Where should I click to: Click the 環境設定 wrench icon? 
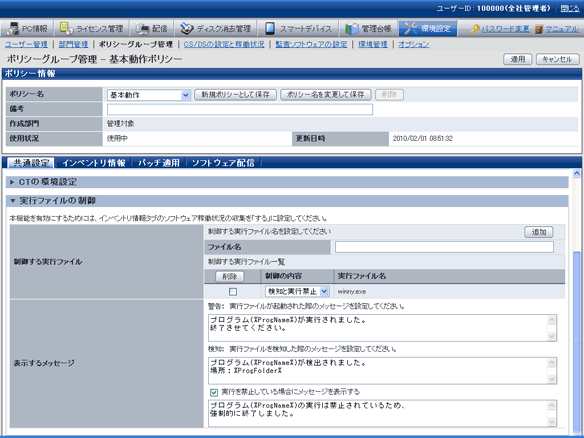pos(411,29)
